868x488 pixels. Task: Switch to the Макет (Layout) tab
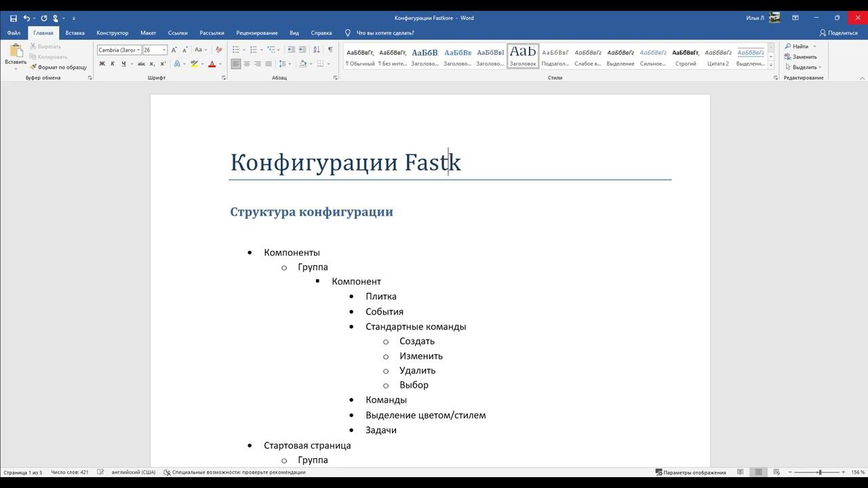pos(149,33)
